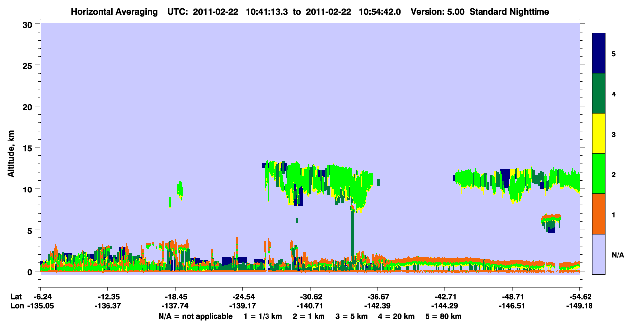
Task: Click longitude value '-137.74'
Action: (x=175, y=306)
